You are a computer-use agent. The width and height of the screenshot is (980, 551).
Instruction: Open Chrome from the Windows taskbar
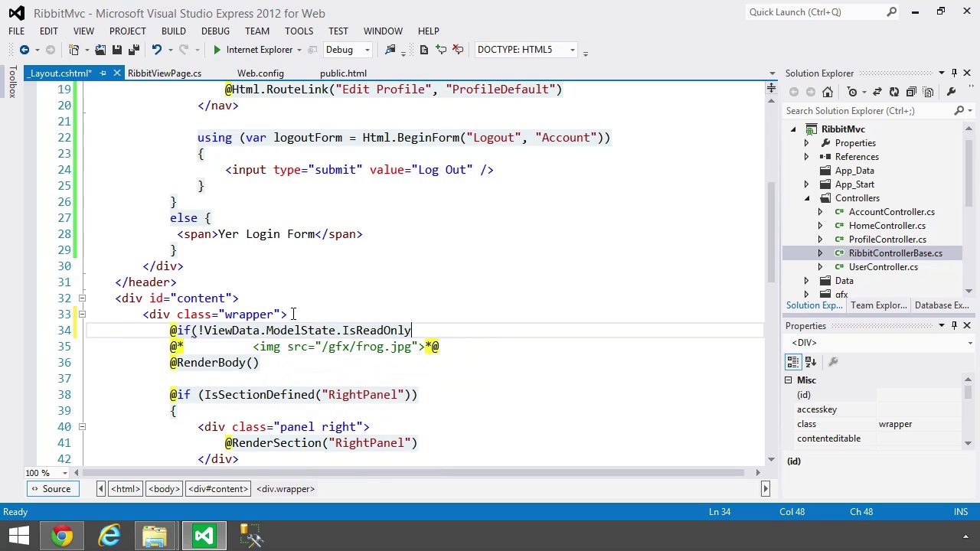pos(62,536)
